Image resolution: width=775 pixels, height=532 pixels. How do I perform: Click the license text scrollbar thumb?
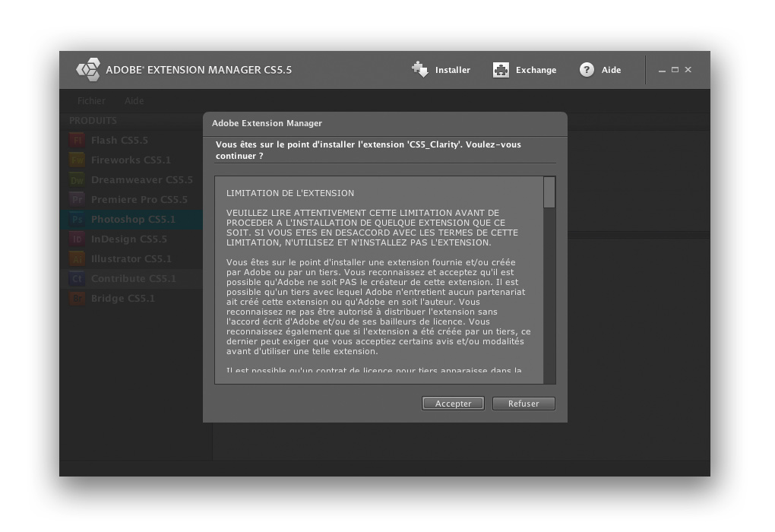549,192
